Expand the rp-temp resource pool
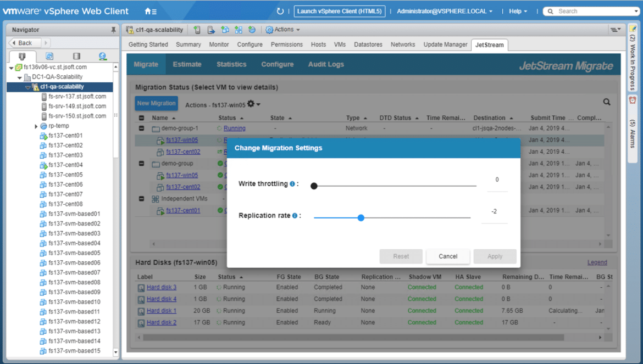 36,126
